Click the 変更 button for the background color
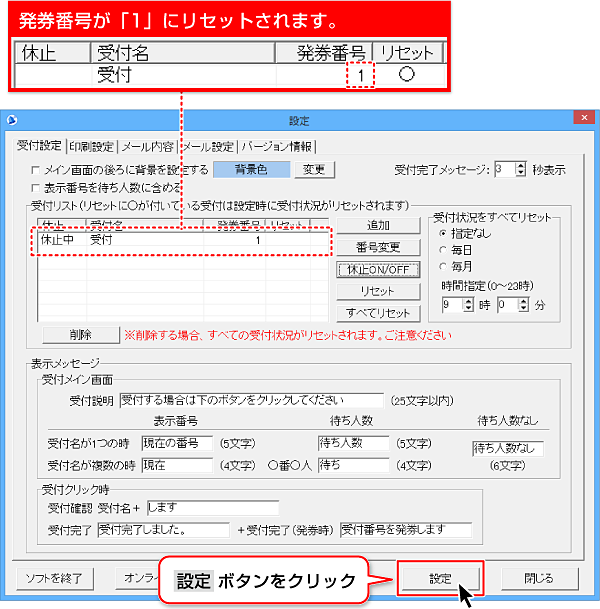Viewport: 600px width, 609px height. click(314, 170)
